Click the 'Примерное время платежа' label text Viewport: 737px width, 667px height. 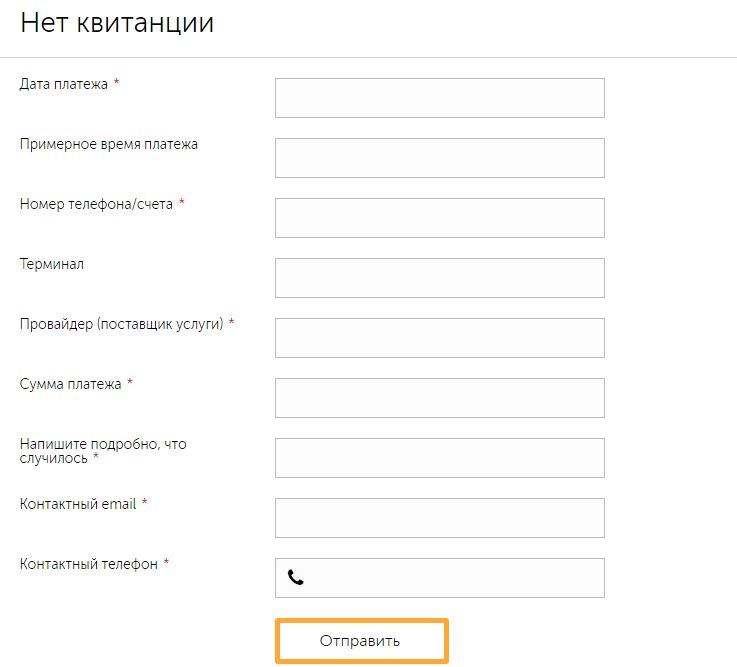tap(109, 144)
